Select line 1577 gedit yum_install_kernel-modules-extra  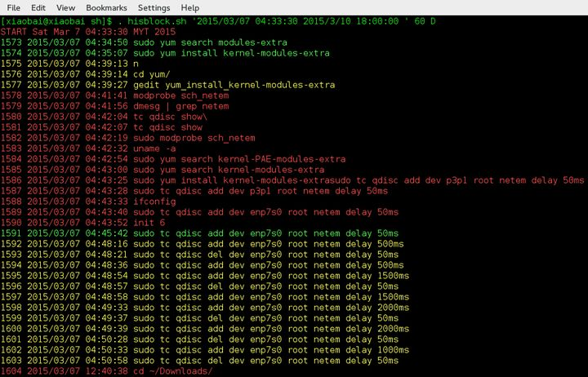[167, 85]
